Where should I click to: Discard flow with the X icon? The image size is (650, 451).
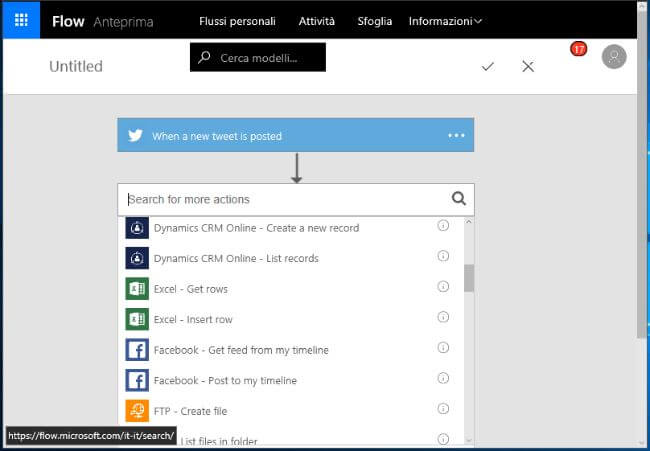(x=528, y=66)
